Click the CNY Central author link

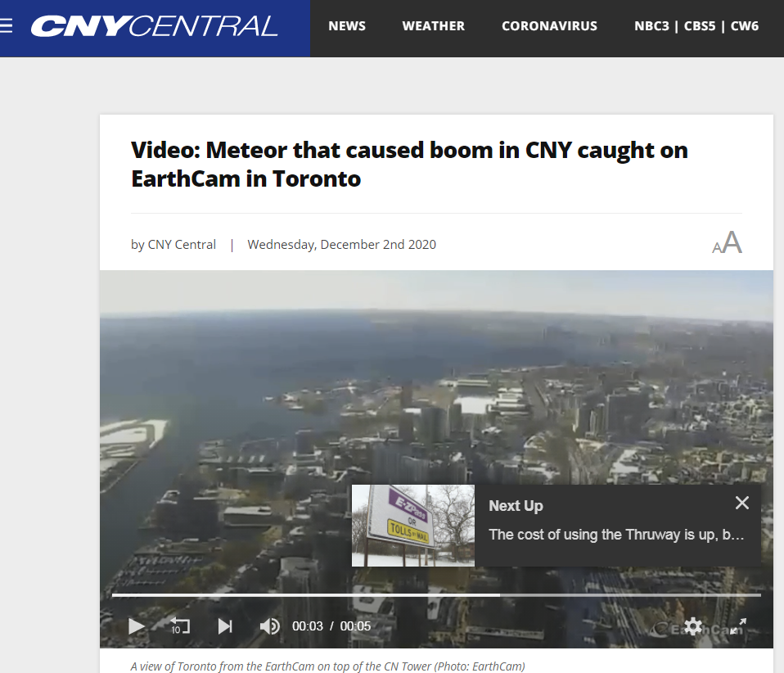pos(182,244)
